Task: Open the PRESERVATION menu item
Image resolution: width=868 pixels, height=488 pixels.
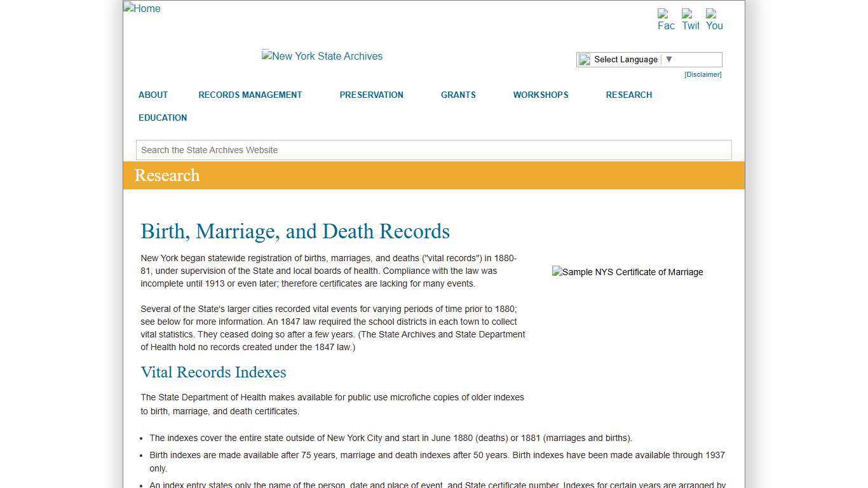Action: pos(371,95)
